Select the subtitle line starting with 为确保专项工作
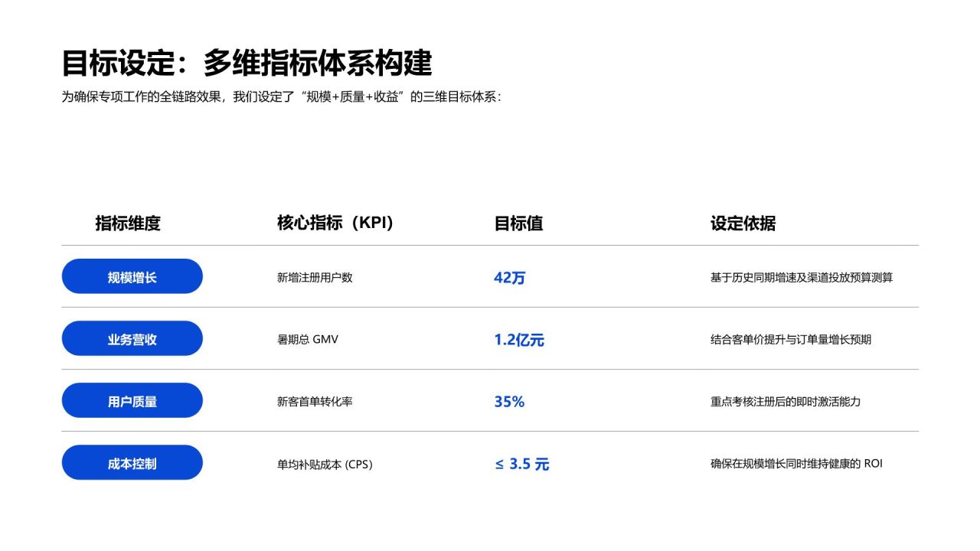 tap(282, 97)
